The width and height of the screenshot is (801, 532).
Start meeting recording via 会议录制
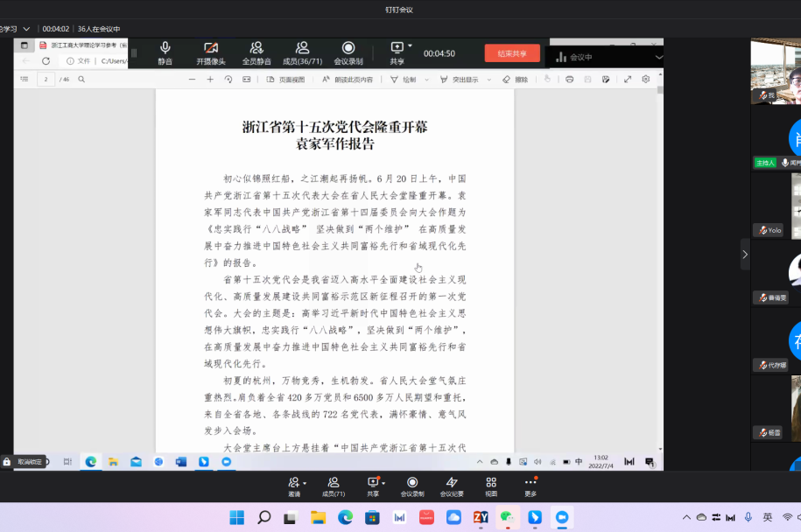pos(348,53)
